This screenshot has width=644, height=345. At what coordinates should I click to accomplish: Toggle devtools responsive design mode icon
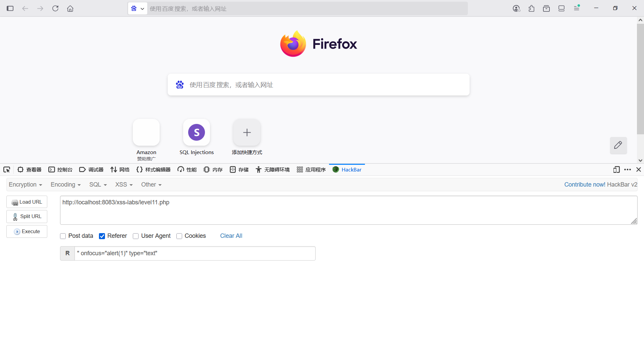click(x=616, y=170)
